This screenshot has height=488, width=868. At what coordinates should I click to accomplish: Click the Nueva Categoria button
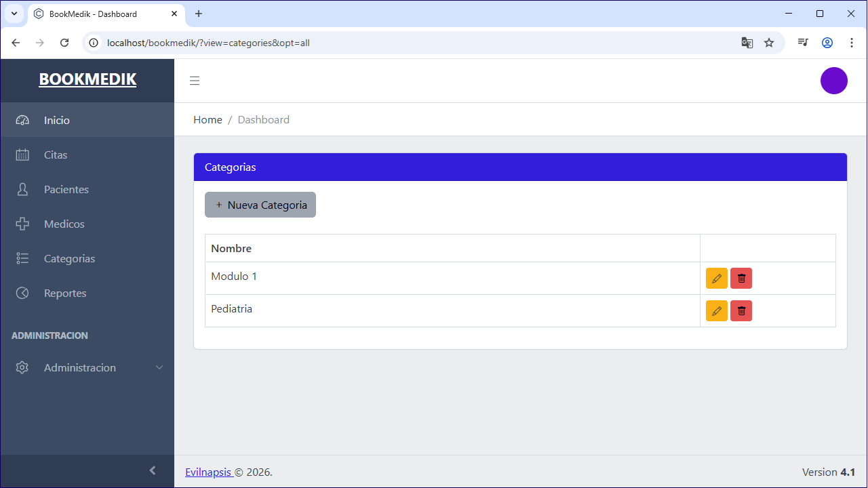click(x=260, y=205)
